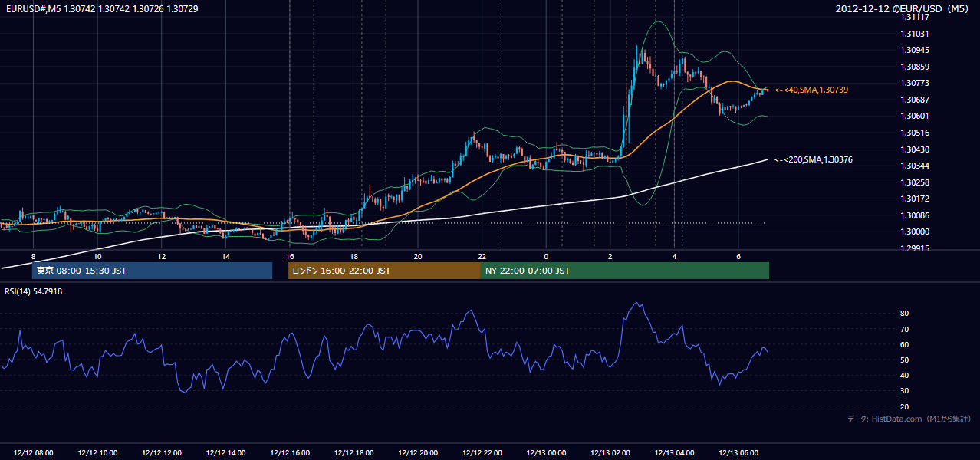
Task: Click price axis value 1.30258
Action: pyautogui.click(x=915, y=182)
